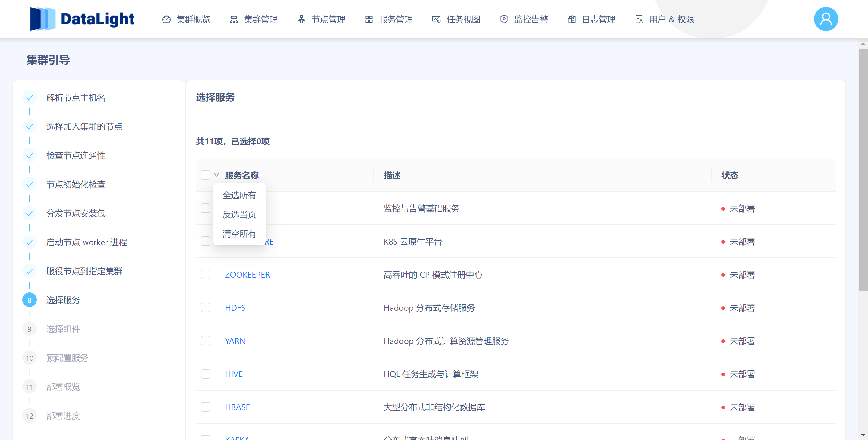Click the 部署概览 wizard step label

63,387
